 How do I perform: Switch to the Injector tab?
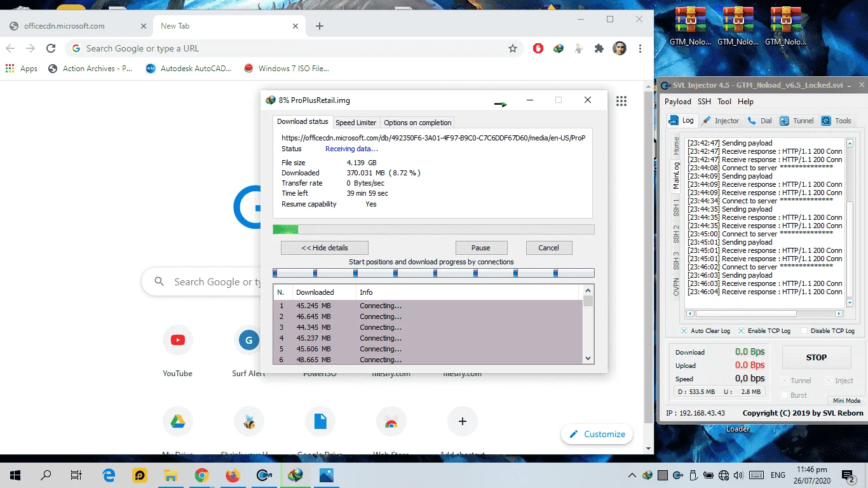[x=721, y=121]
